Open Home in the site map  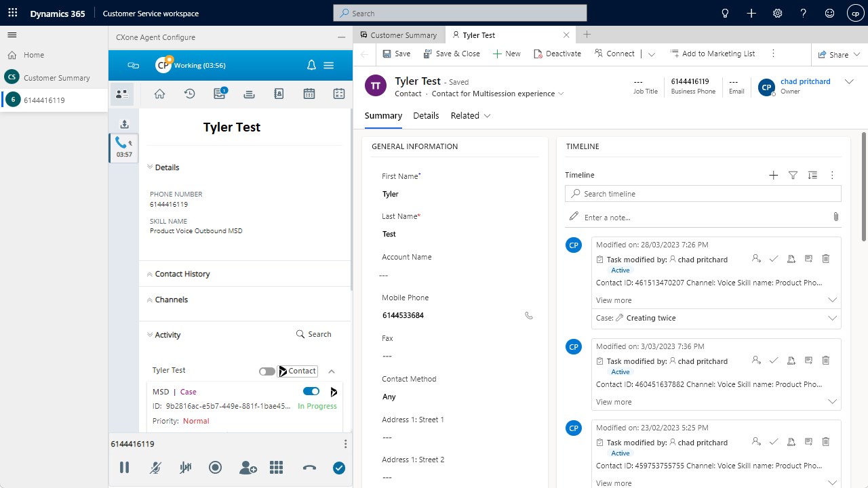click(34, 55)
